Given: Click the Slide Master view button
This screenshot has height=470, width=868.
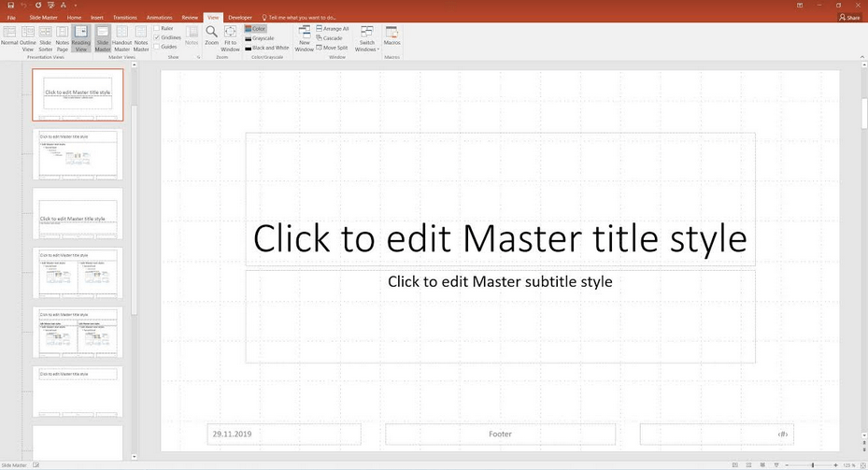Looking at the screenshot, I should tap(103, 38).
